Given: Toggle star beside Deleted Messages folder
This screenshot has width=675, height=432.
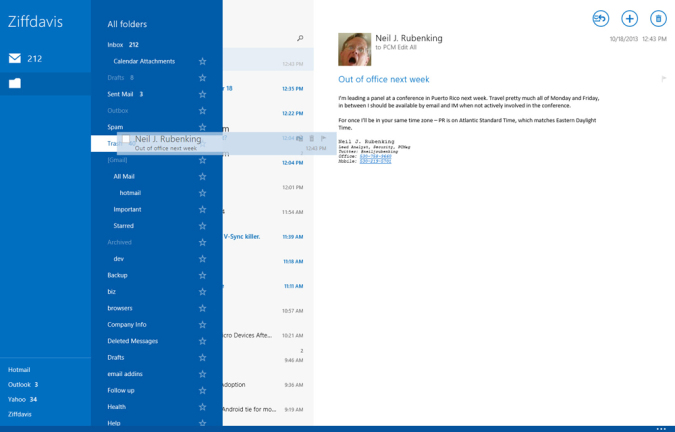Looking at the screenshot, I should (x=202, y=341).
